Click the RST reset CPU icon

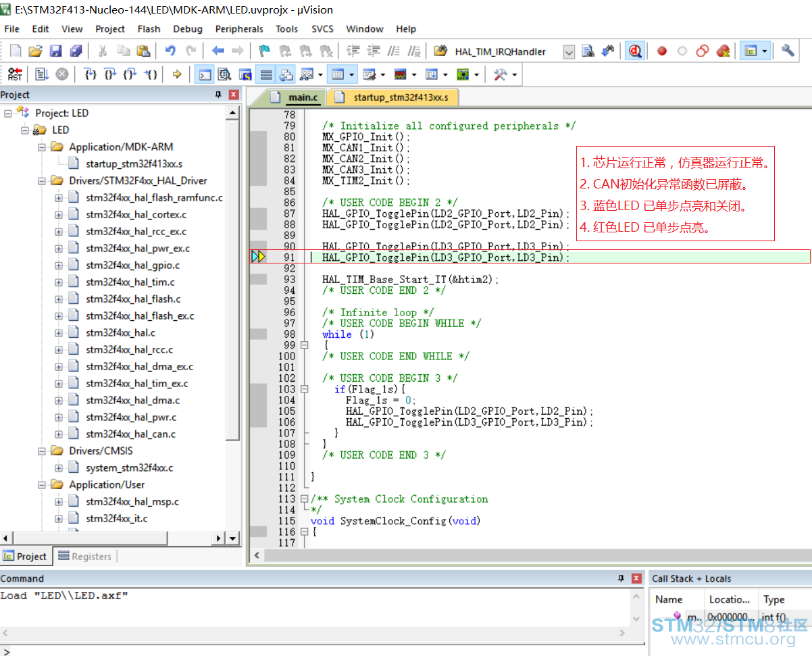(x=15, y=74)
